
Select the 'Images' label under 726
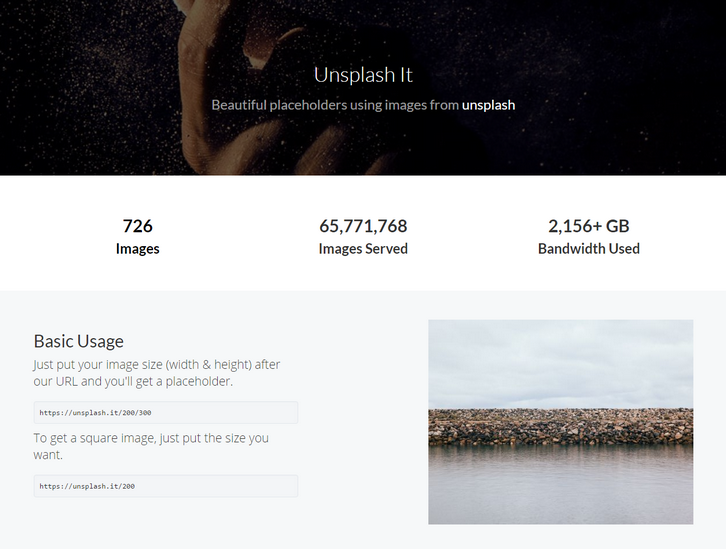pyautogui.click(x=138, y=249)
